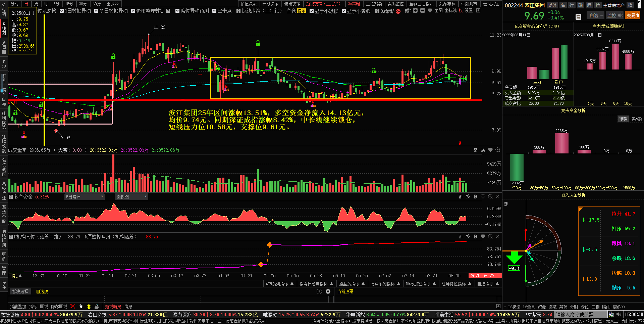
Task: Click the yellow up-down arrow icon
Action: [89, 307]
